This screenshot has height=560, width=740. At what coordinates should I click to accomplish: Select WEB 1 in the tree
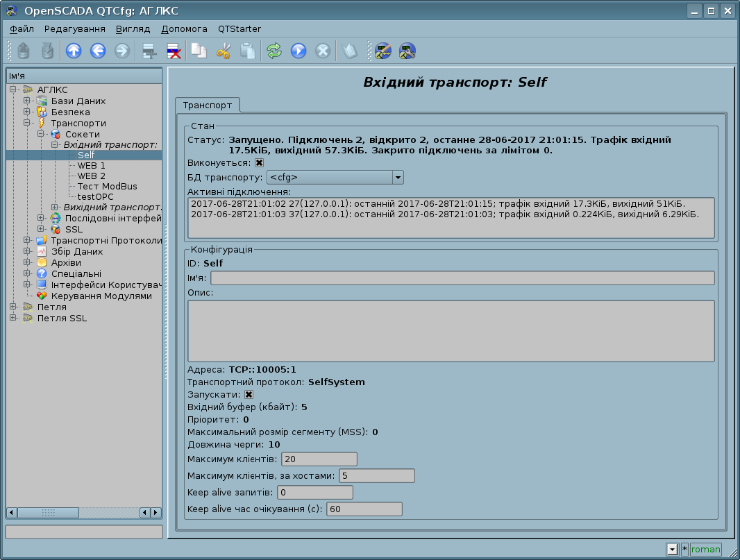pyautogui.click(x=91, y=166)
